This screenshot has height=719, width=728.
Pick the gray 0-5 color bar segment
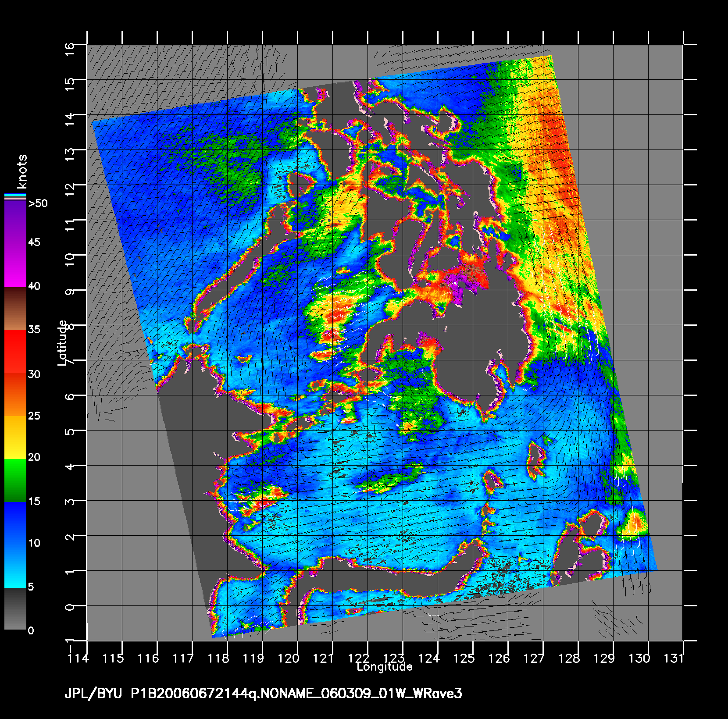[15, 609]
